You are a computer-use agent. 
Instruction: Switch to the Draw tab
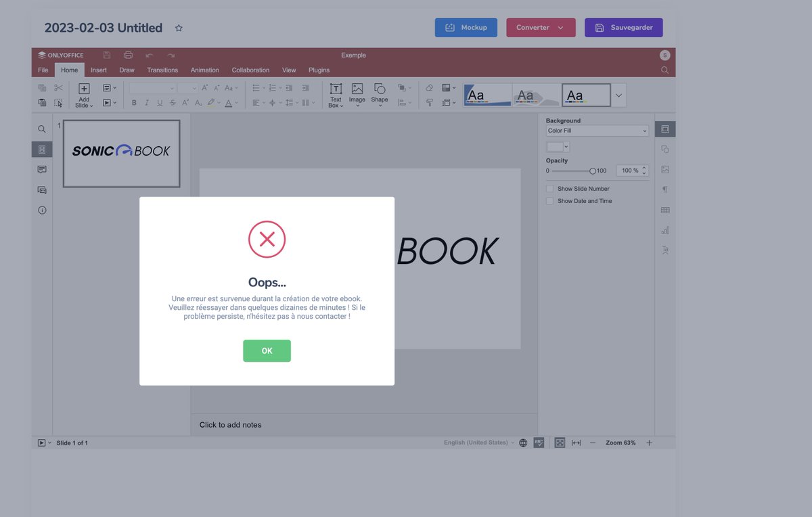(127, 70)
